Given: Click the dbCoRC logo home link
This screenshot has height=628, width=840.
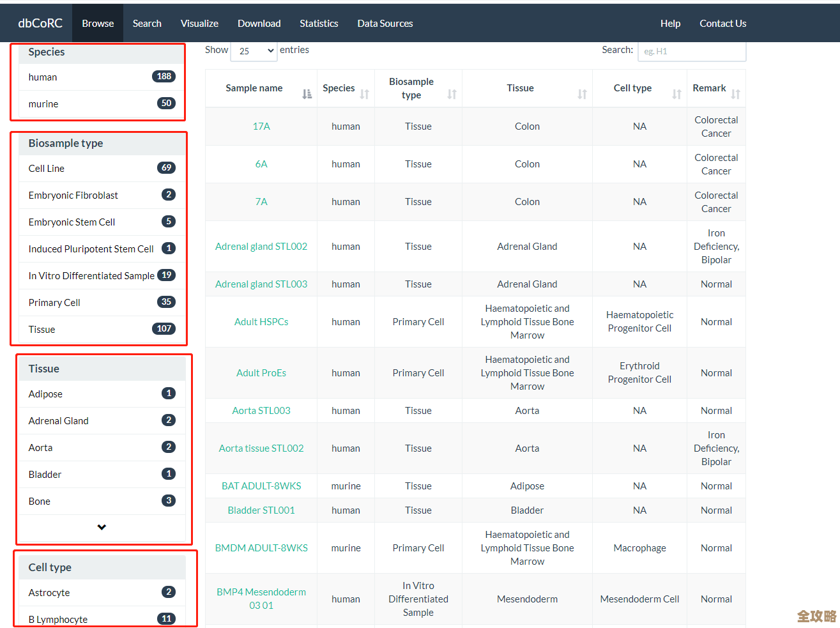Looking at the screenshot, I should pos(40,24).
